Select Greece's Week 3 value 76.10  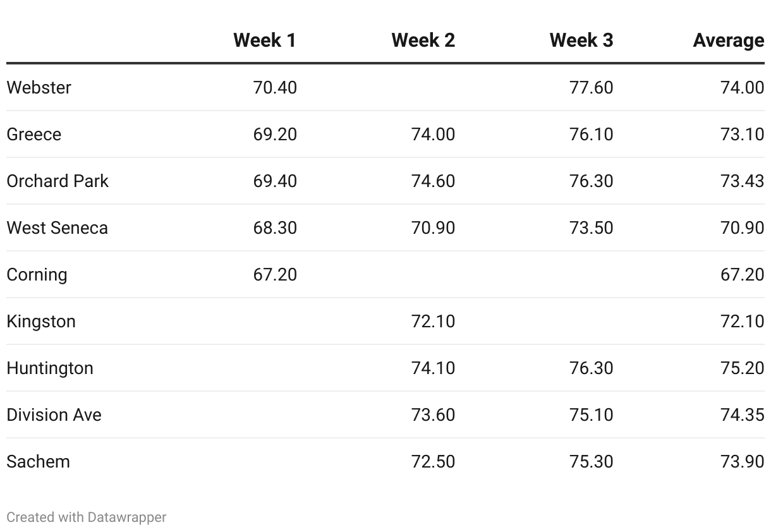point(591,134)
